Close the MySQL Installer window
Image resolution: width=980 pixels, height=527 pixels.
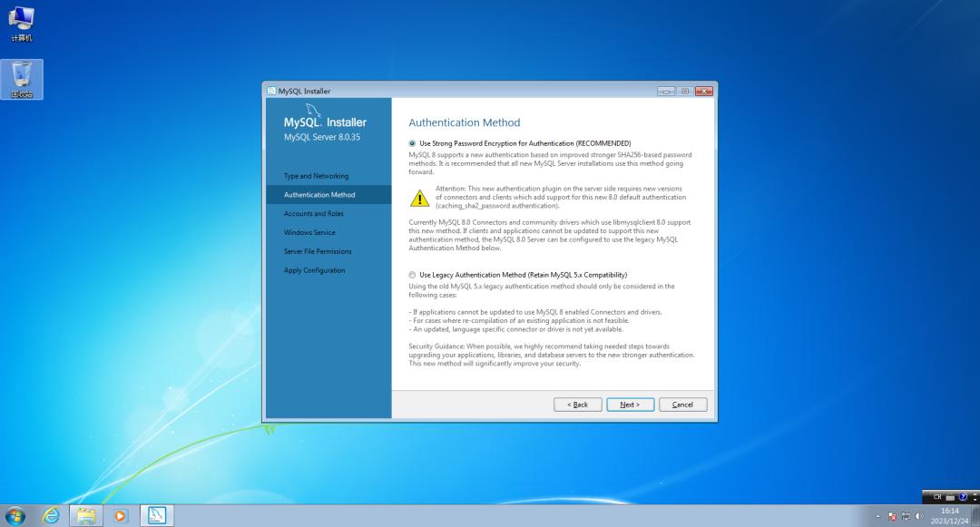tap(704, 92)
